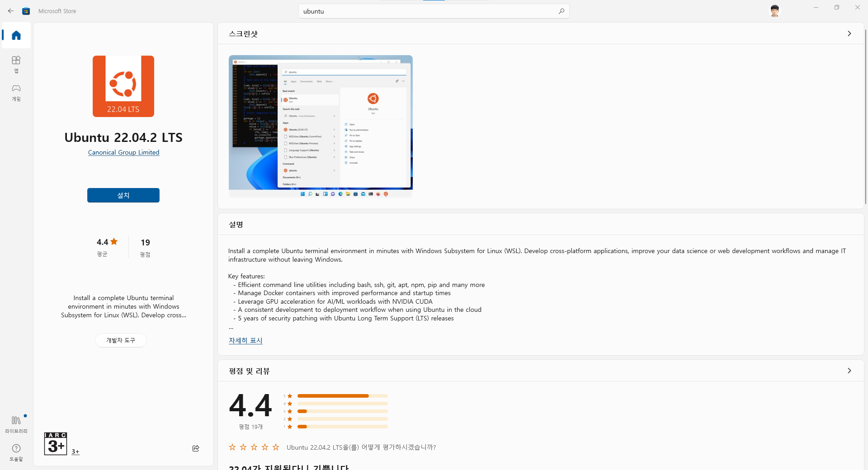Click the Description (설명) heading
Viewport: 868px width, 470px height.
(x=236, y=225)
